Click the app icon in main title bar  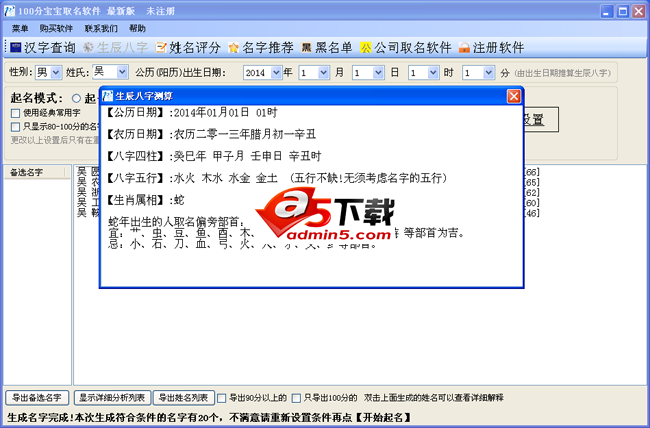9,11
